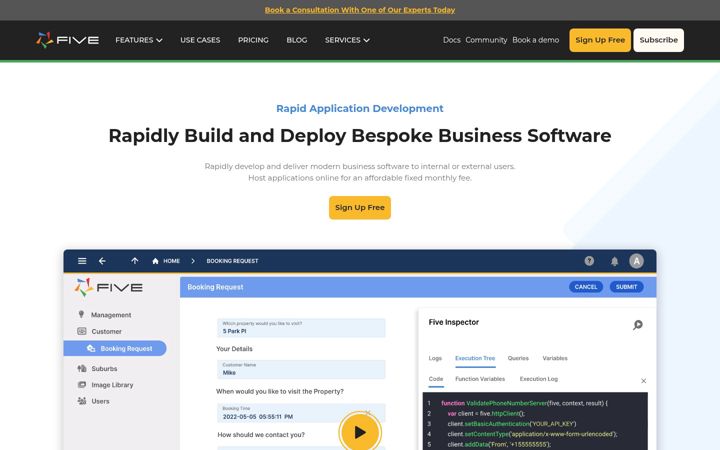Screen dimensions: 720x450
Task: Click code line 1 with ValidatePhoneNumberServer
Action: [524, 403]
